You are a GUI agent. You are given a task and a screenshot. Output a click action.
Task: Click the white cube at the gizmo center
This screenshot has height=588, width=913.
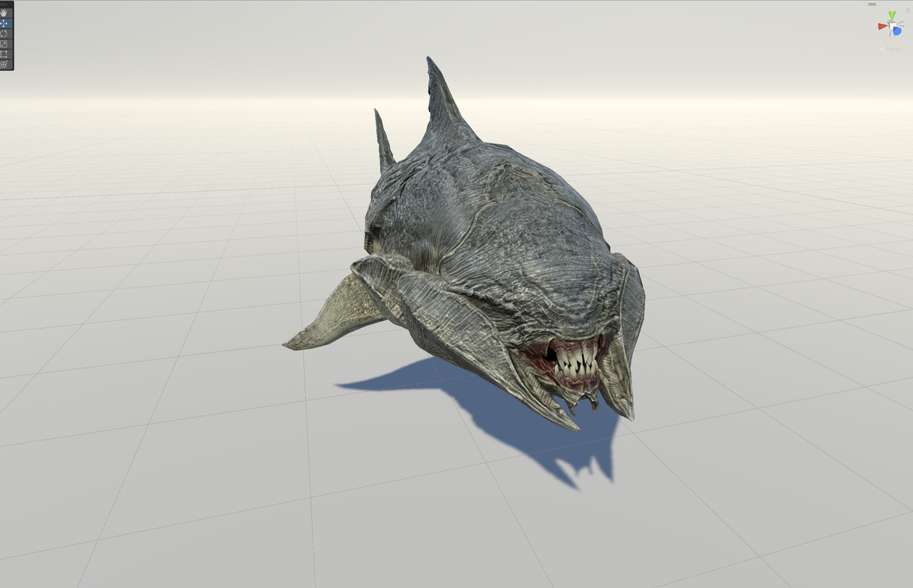[x=891, y=25]
